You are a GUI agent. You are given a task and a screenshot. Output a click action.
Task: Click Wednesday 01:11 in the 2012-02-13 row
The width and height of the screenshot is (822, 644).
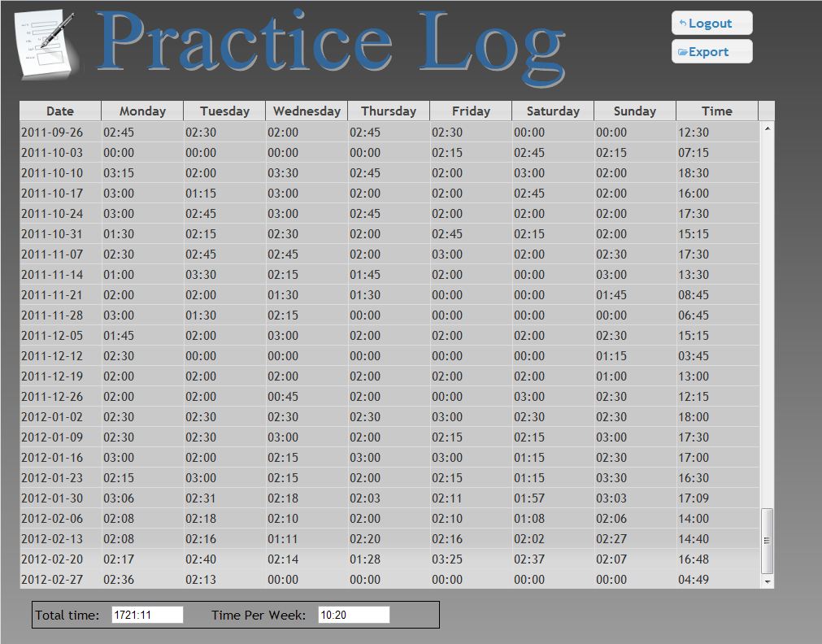point(283,539)
